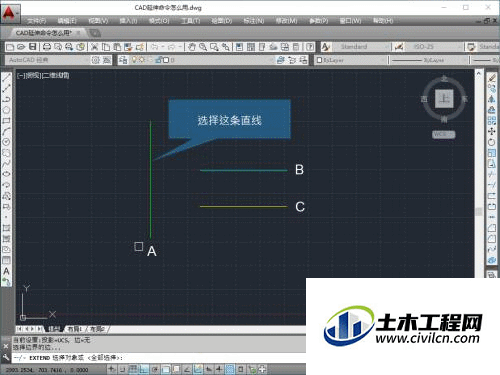Click the Cut scissors icon

coord(94,47)
